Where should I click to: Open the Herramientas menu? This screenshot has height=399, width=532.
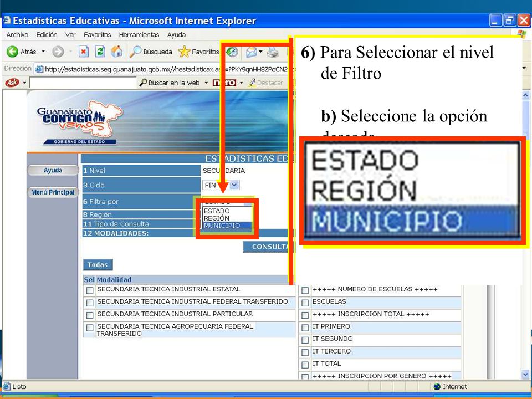[139, 34]
